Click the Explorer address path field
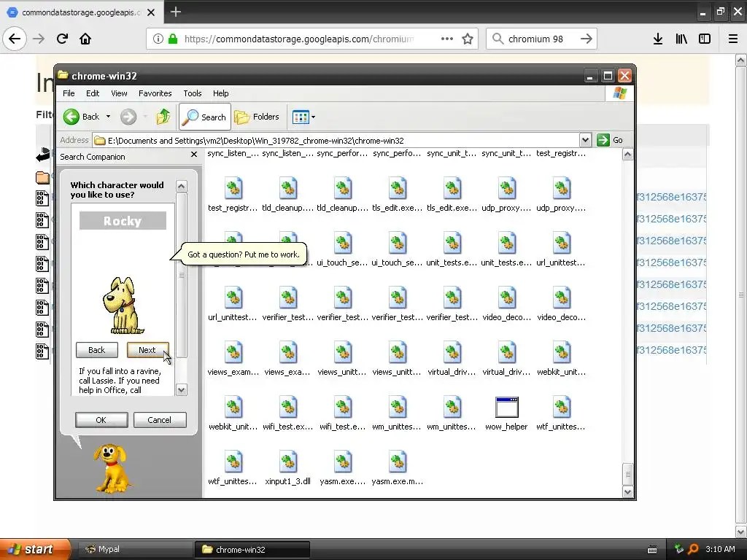This screenshot has width=747, height=560. click(x=336, y=141)
